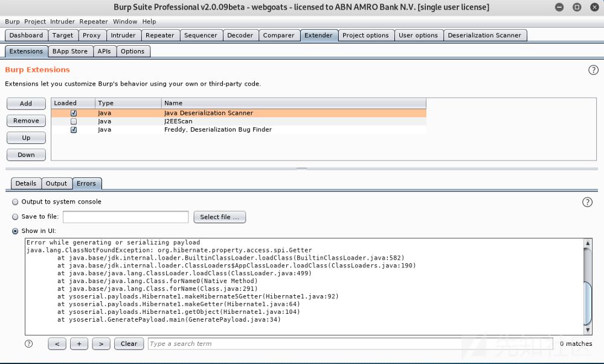
Task: Sort extensions by the Name column
Action: 294,103
